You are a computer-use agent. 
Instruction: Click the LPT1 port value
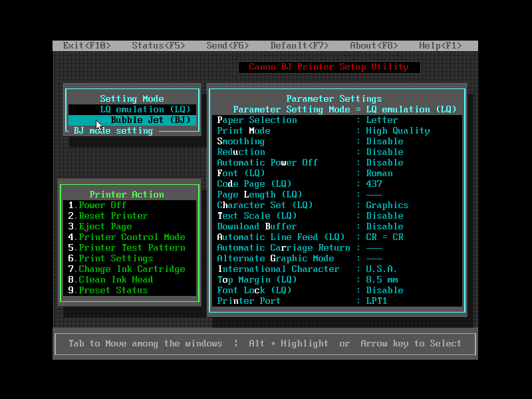376,301
